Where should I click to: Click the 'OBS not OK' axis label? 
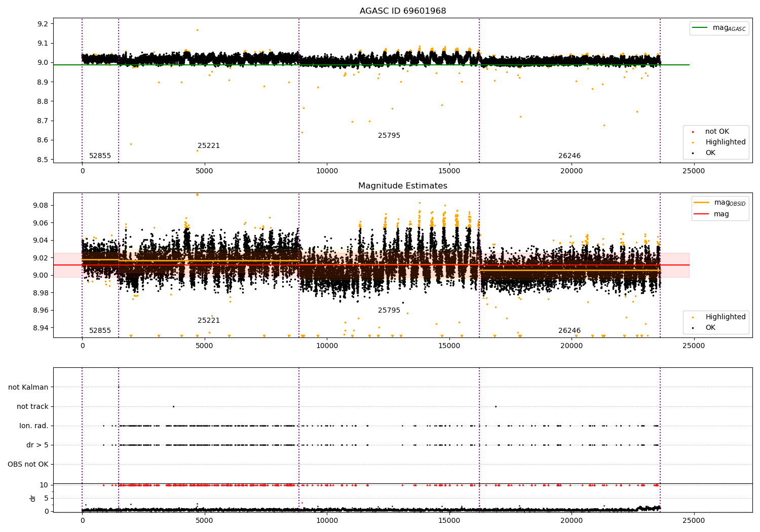coord(28,465)
